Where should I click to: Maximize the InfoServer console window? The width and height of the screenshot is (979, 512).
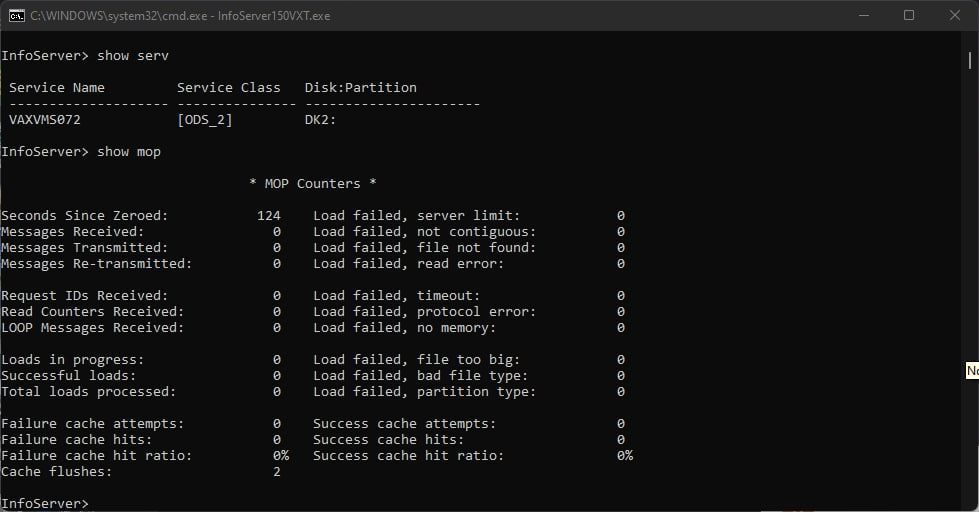click(x=909, y=16)
